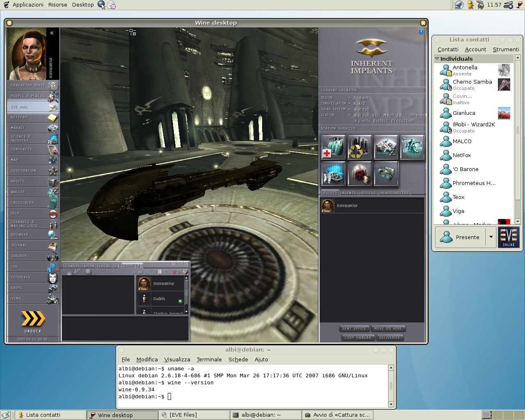
Task: Open Account menu in Lista contatti
Action: (x=475, y=49)
